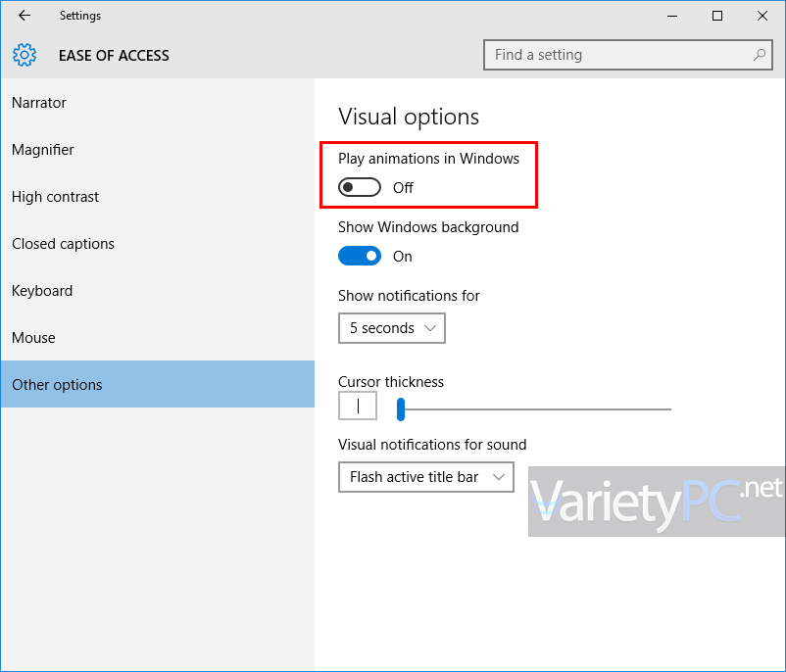The image size is (786, 672).
Task: Click the back arrow in title bar
Action: (x=25, y=16)
